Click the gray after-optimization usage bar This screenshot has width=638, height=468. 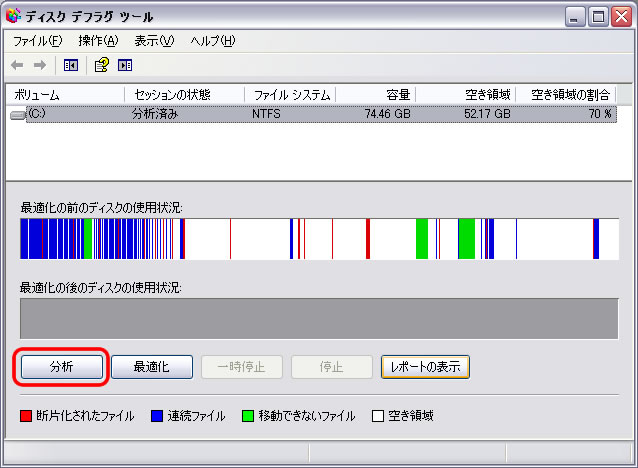point(319,318)
